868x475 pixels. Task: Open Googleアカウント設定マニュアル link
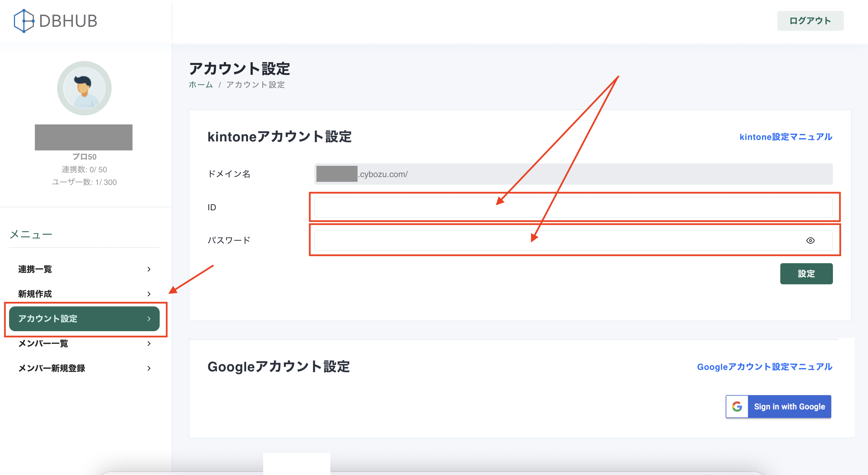point(764,367)
